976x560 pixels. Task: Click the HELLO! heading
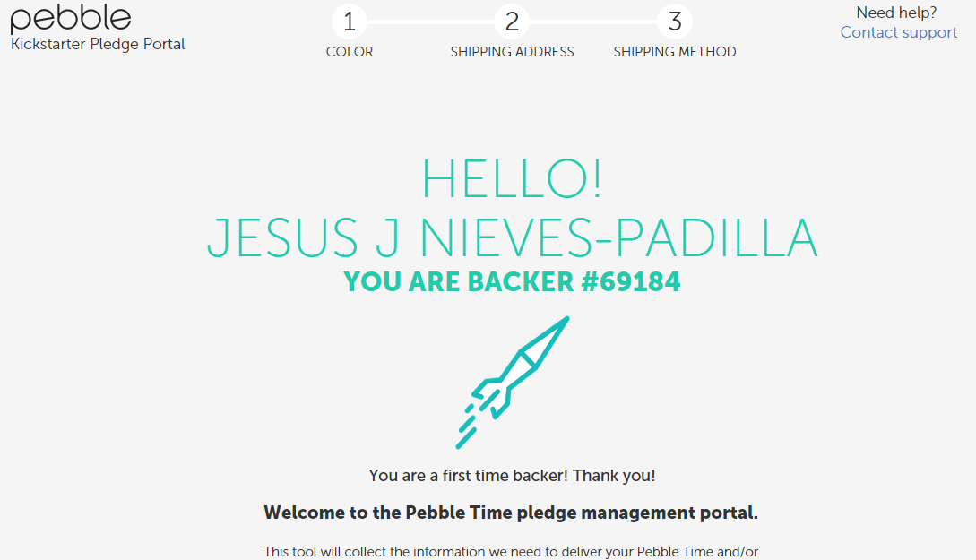coord(512,179)
